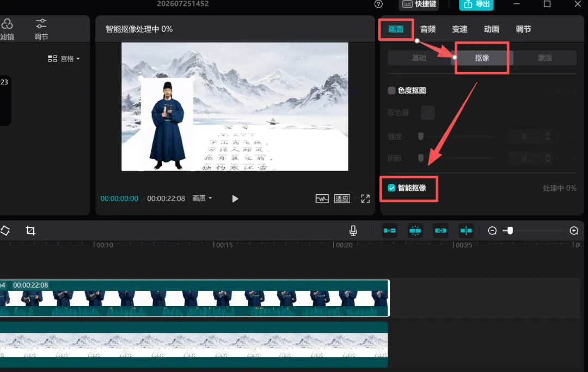Toggle auto snapping icon
Viewport: 588px width, 372px height.
415,231
